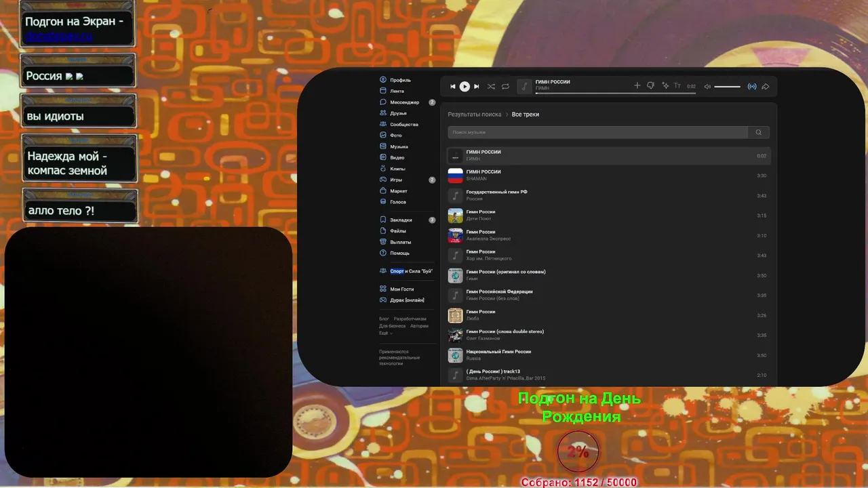Play SHAMAN track via flag cover
The image size is (868, 488).
[x=455, y=176]
